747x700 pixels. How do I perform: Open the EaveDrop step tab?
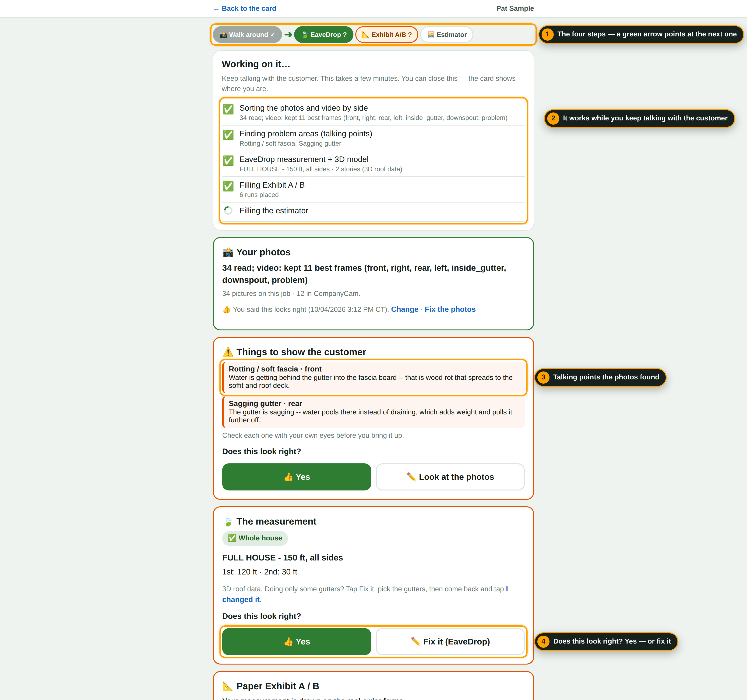point(324,35)
